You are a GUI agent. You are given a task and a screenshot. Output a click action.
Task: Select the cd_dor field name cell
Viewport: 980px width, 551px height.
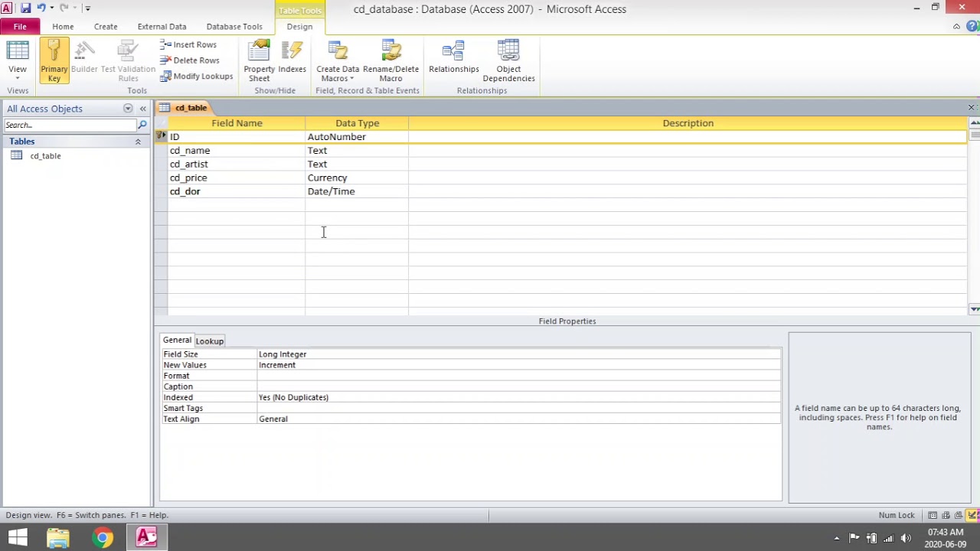237,192
